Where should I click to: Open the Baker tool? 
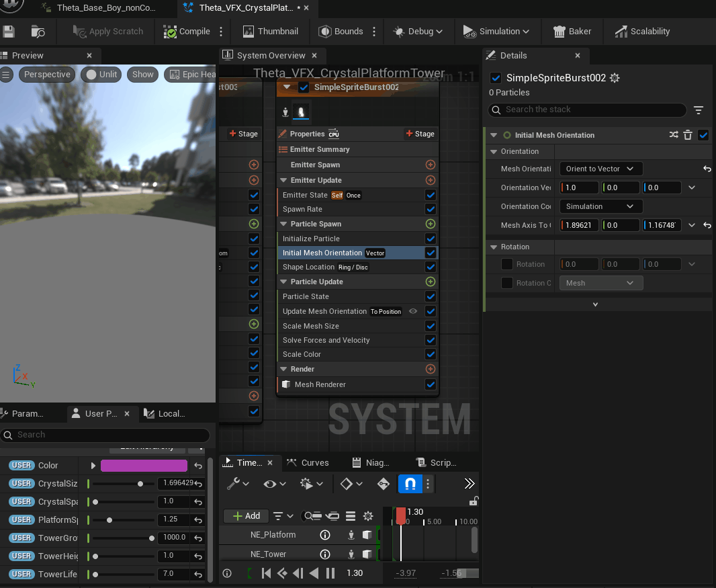pyautogui.click(x=572, y=32)
